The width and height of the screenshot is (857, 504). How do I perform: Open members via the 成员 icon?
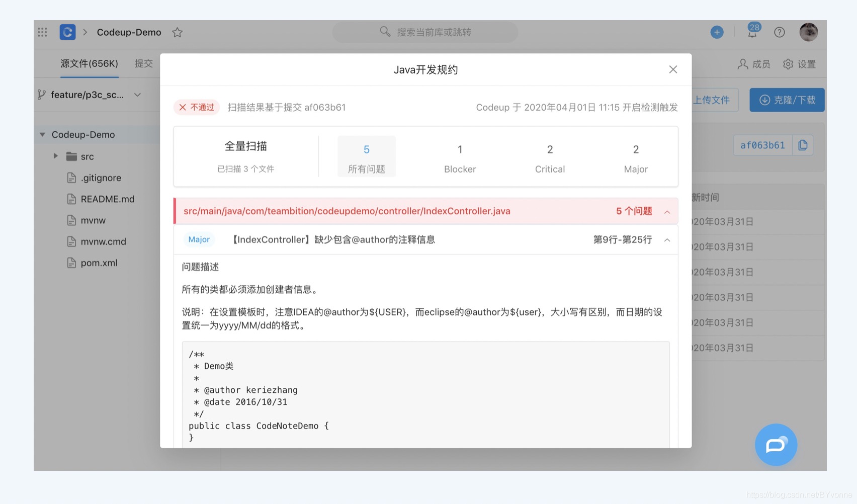point(753,64)
